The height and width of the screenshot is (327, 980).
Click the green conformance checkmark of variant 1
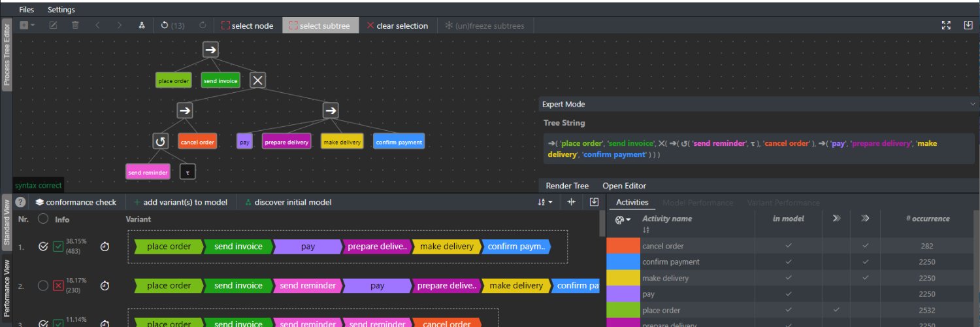[58, 247]
